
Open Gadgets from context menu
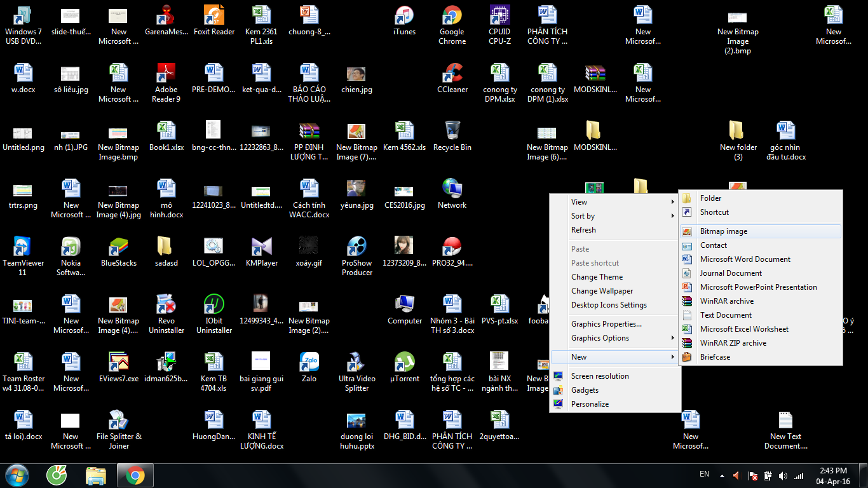(x=615, y=390)
